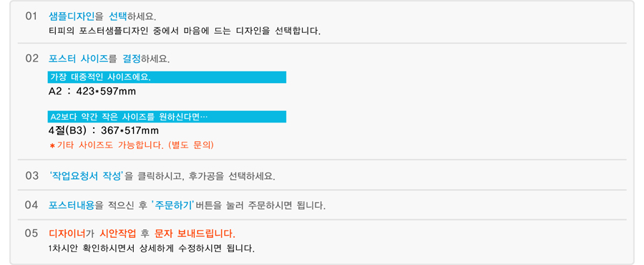This screenshot has height=265, width=644.
Task: Click the step number 04
Action: tap(31, 206)
